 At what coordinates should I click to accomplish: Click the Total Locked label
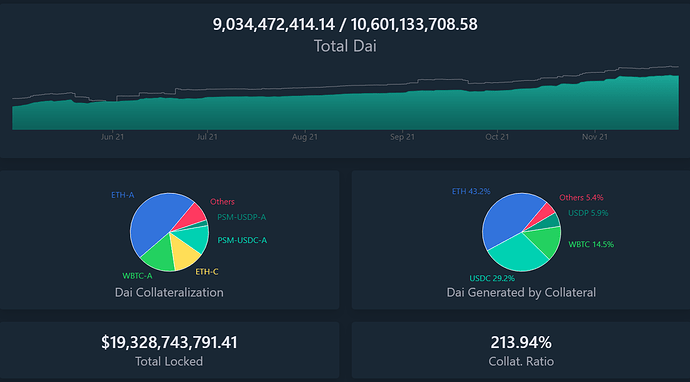[169, 362]
